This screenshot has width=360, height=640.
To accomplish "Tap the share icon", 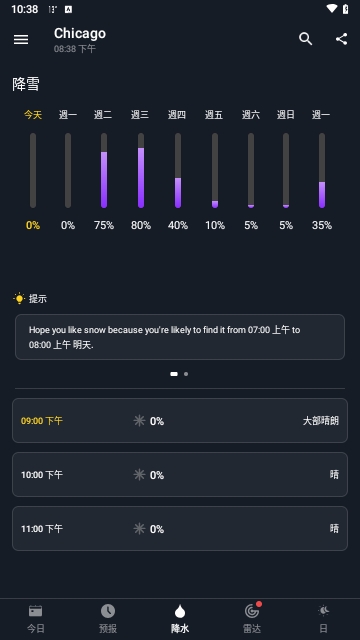I will (x=342, y=39).
